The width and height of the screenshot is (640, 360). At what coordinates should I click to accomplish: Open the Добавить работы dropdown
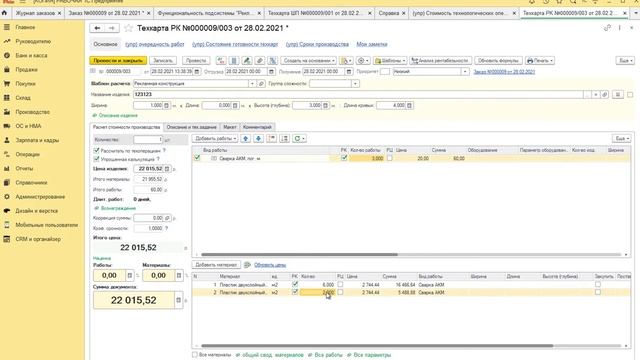[x=216, y=139]
